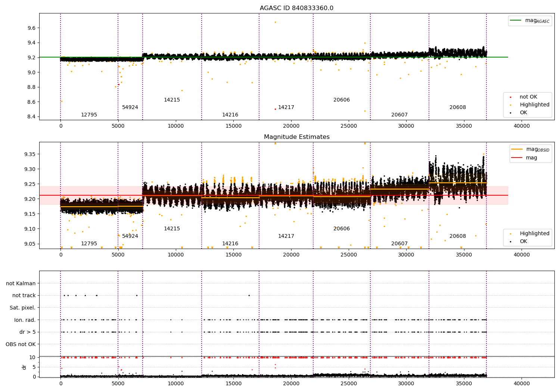Select label 12795 in the Magnitude Estimates plot
The image size is (560, 392).
89,244
